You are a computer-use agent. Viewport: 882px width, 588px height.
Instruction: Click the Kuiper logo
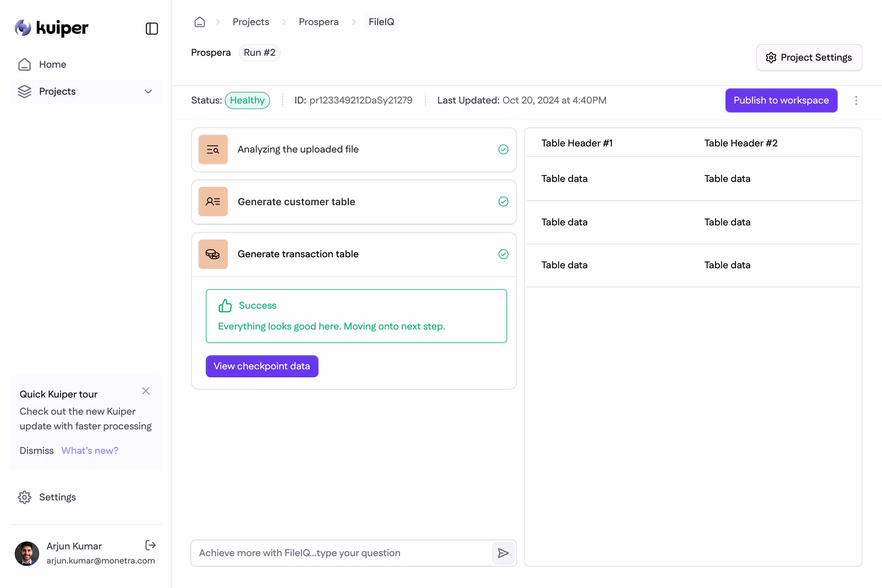pos(51,28)
